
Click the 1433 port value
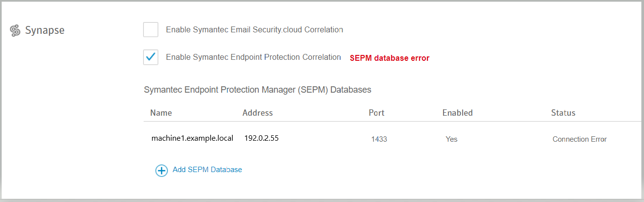tap(379, 139)
